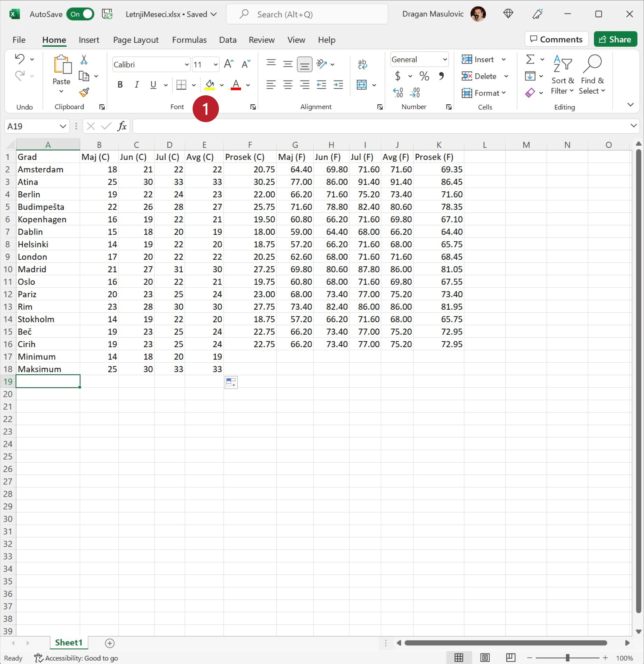Click the AutoSum sigma icon

click(530, 59)
